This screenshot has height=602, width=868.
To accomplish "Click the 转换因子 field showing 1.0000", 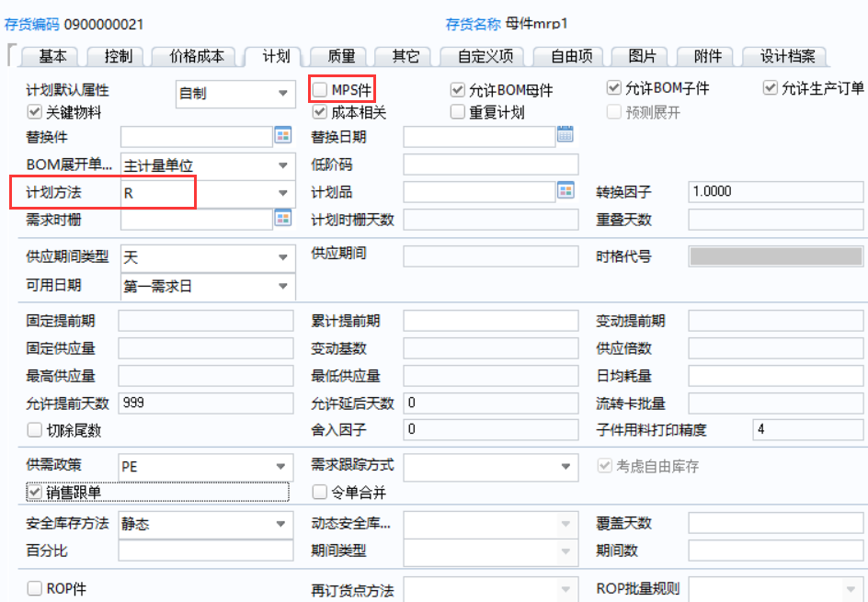I will [x=775, y=192].
